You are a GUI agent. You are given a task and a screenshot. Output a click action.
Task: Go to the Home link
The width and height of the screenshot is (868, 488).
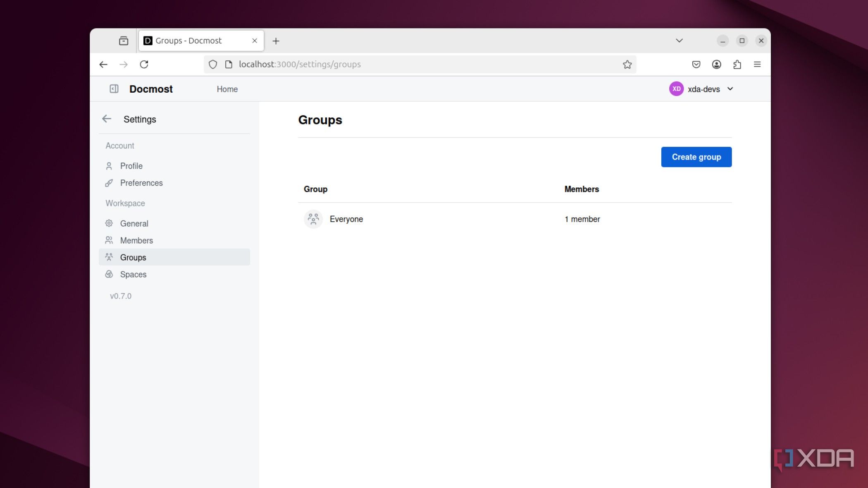click(x=227, y=89)
